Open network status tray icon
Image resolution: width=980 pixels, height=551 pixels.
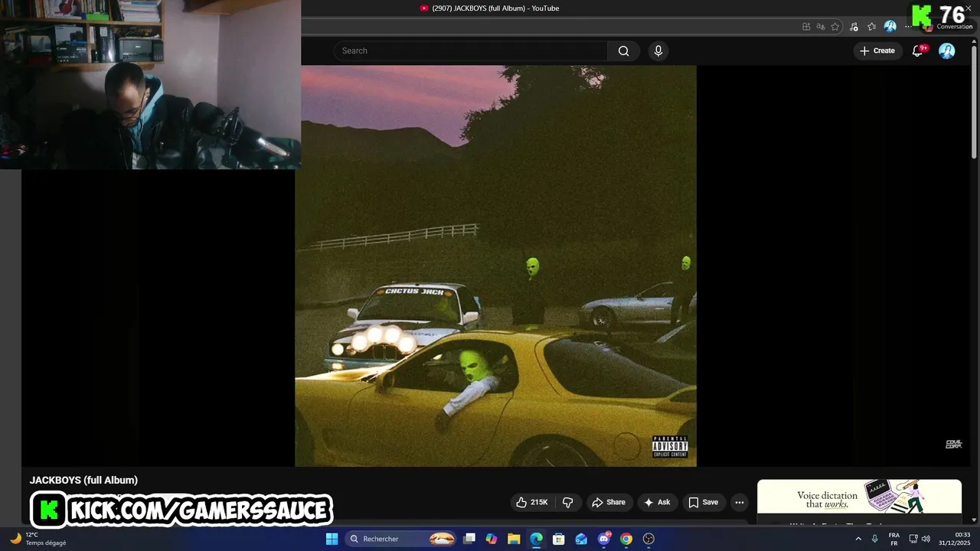click(913, 539)
